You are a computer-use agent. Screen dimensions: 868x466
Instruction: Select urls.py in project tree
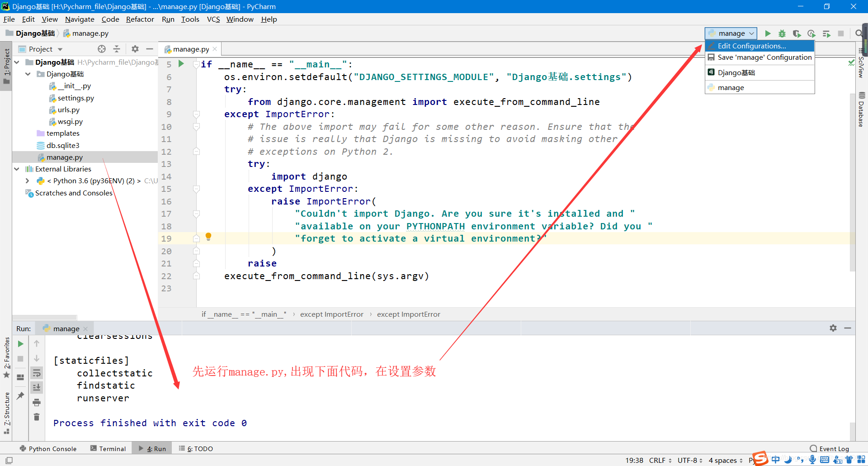[68, 109]
